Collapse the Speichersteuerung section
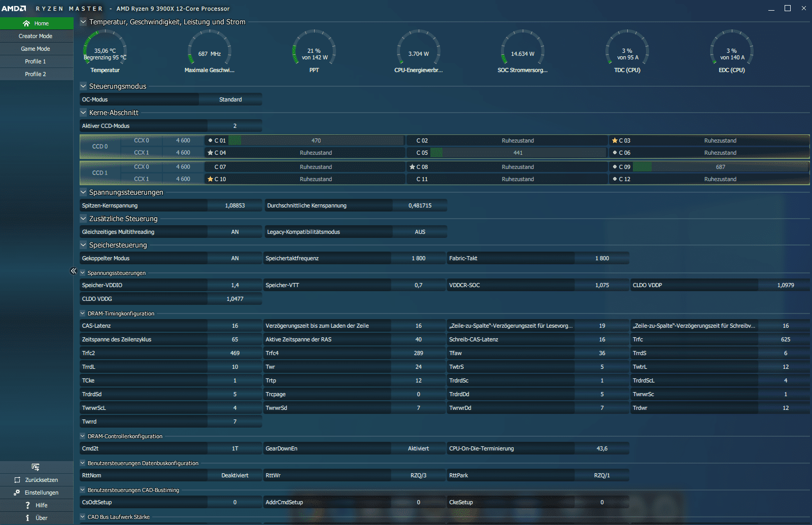This screenshot has width=812, height=525. tap(83, 245)
